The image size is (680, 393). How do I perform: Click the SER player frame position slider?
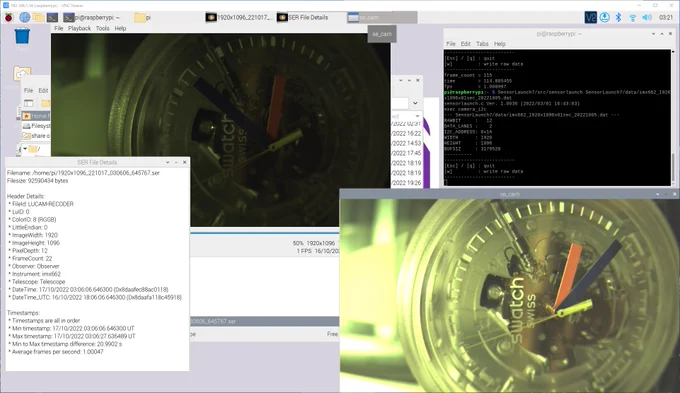265,233
